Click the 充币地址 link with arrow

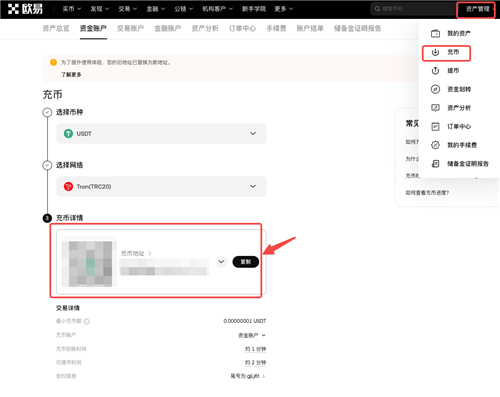pos(136,253)
